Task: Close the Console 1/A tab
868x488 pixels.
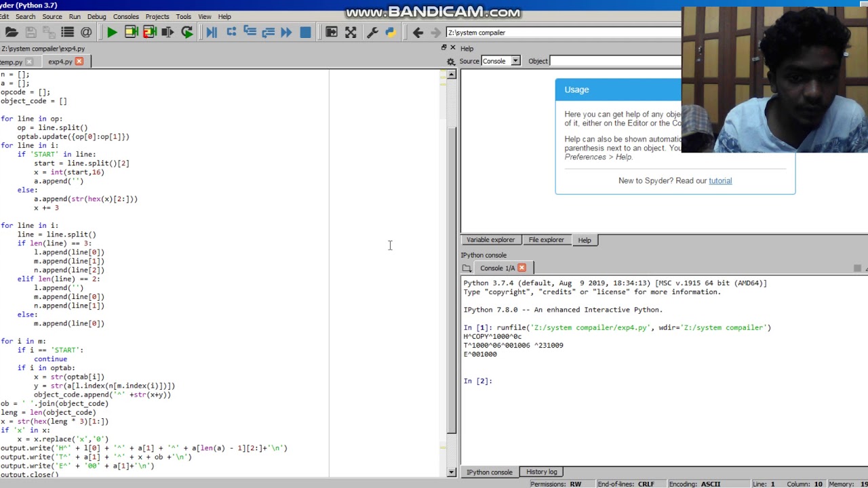Action: pos(521,268)
